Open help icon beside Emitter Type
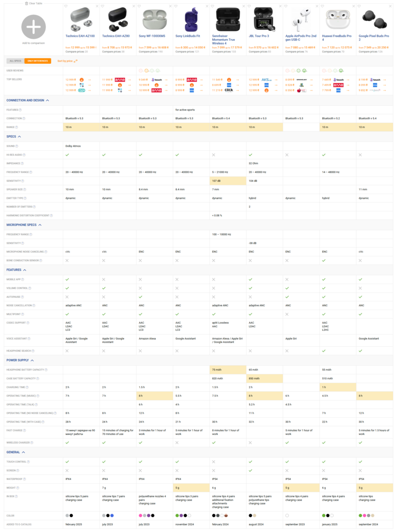Screen dimensions: 404x532 [x=25, y=198]
